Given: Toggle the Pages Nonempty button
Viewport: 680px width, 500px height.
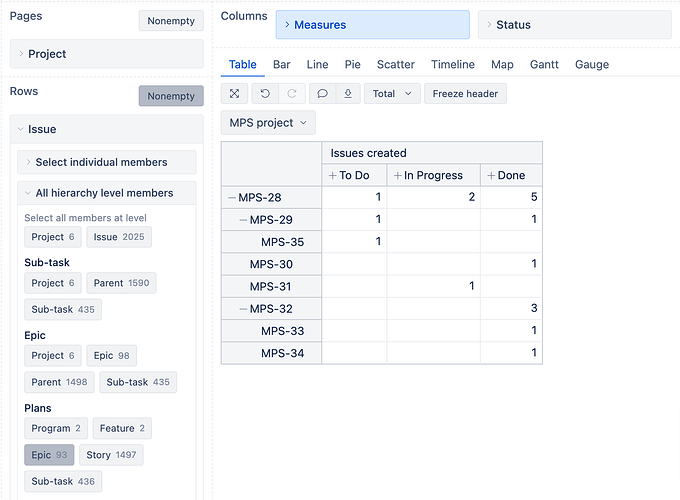Looking at the screenshot, I should pyautogui.click(x=171, y=21).
